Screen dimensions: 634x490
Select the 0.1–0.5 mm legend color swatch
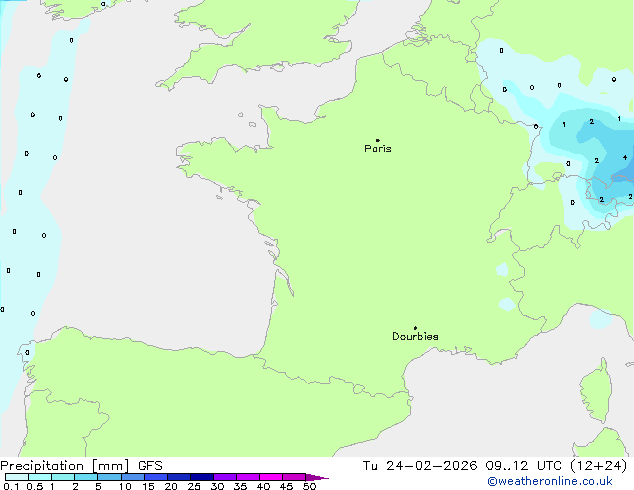[x=17, y=477]
